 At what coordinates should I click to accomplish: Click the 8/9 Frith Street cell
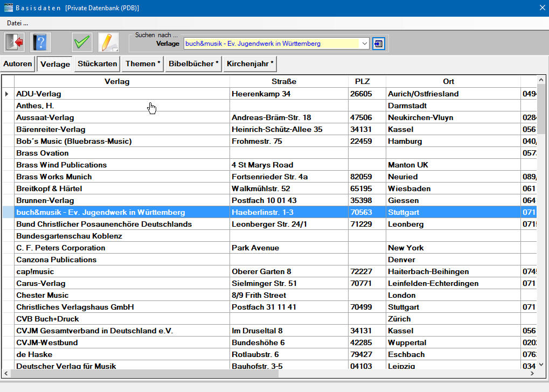click(x=289, y=296)
